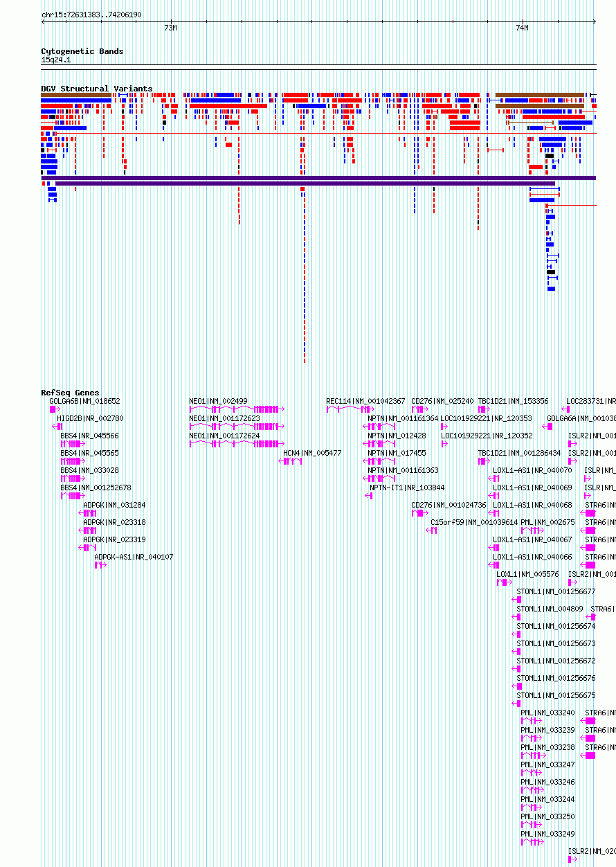Screen dimensions: 616x867
Task: Select the NEO1|NM_001172623 transcript label
Action: 224,418
